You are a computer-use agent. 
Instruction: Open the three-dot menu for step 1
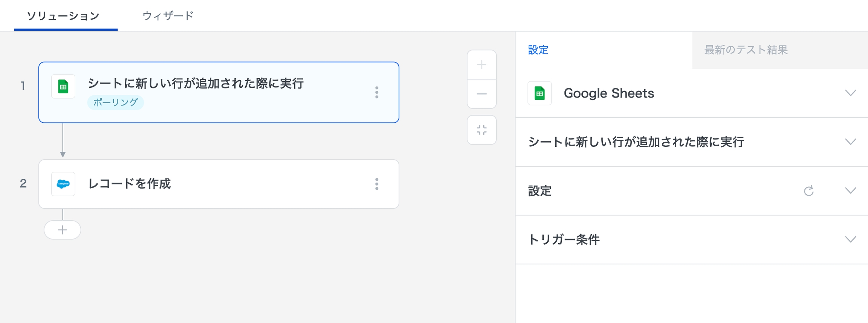tap(376, 92)
